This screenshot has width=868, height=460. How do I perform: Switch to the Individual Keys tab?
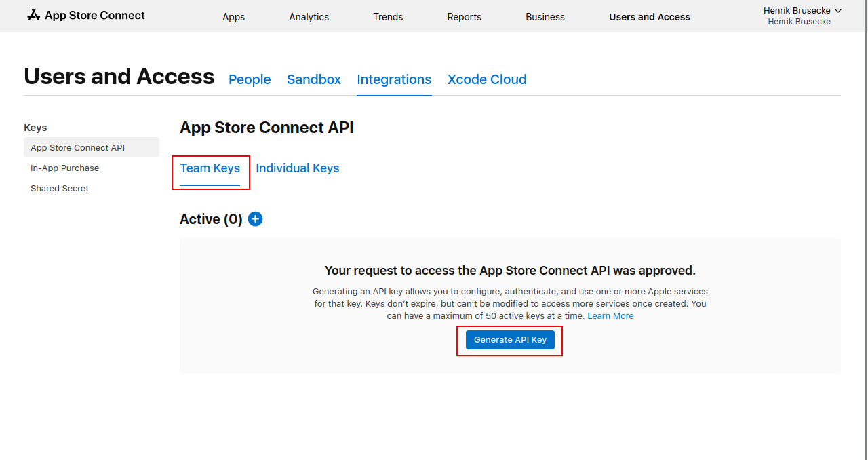point(298,168)
